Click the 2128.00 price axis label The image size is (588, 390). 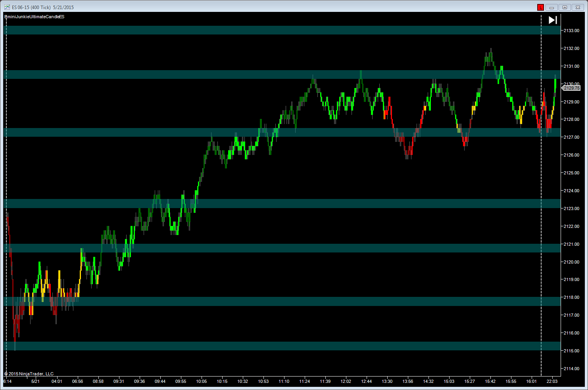(x=571, y=119)
